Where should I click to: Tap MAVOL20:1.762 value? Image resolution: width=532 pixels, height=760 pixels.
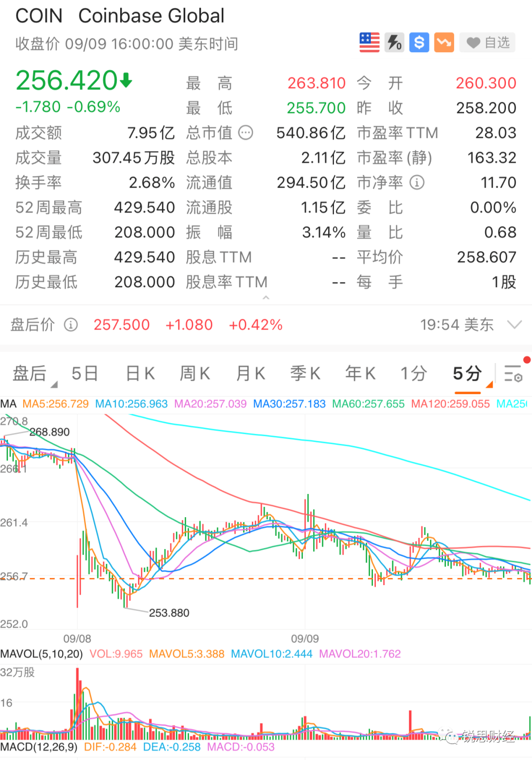pos(360,654)
